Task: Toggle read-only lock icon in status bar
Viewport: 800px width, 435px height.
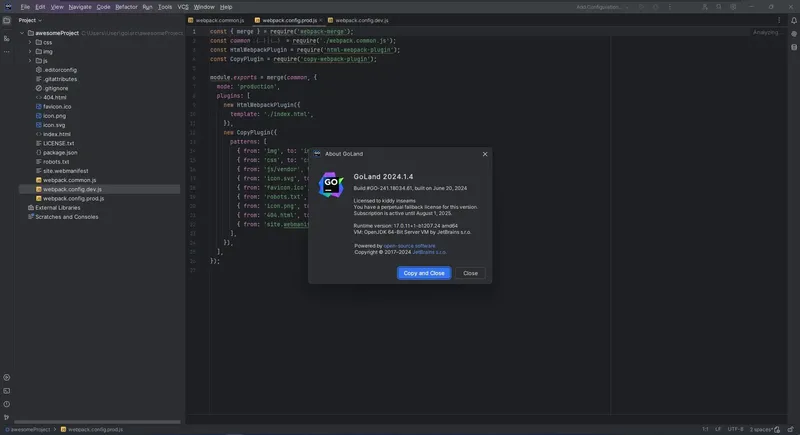Action: [790, 429]
